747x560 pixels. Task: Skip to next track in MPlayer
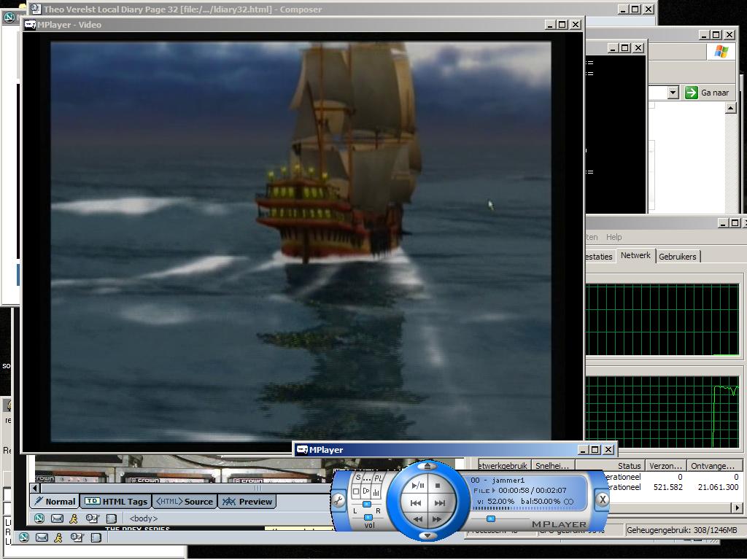click(x=440, y=503)
